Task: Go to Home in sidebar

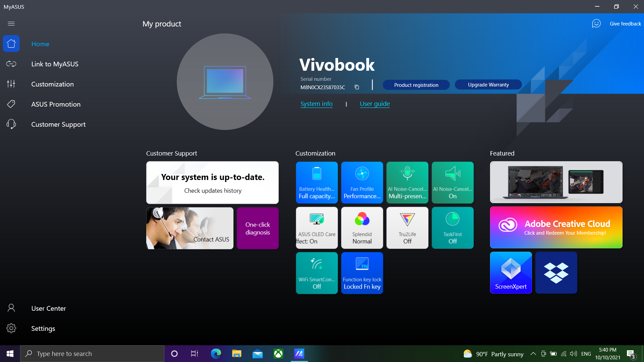Action: pos(40,44)
